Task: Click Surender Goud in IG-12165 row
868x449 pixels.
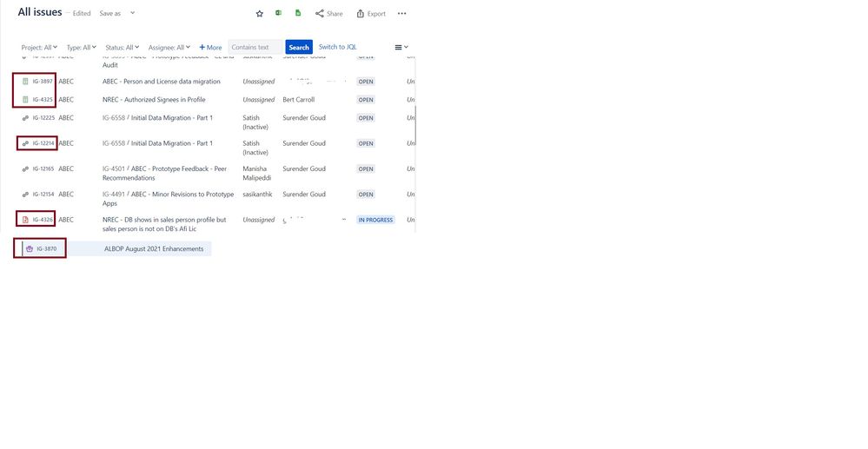Action: tap(304, 168)
